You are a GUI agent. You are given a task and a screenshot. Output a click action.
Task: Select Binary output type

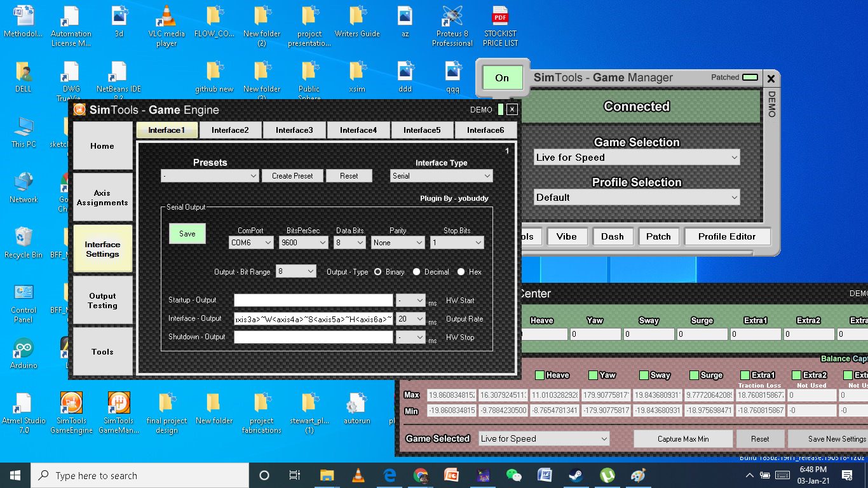[378, 272]
